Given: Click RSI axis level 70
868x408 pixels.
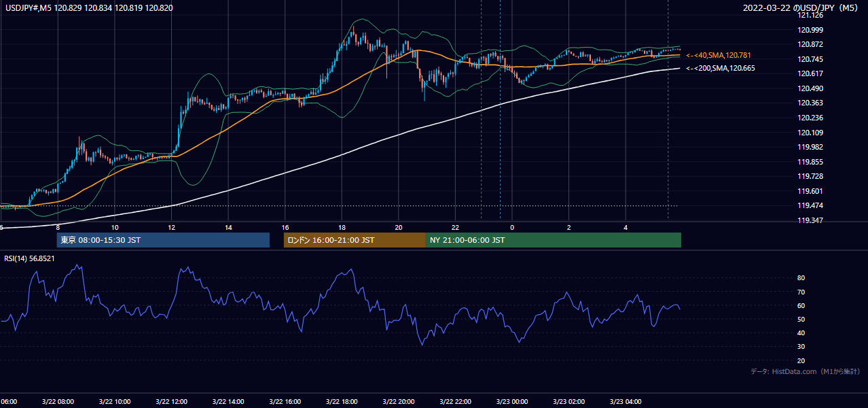Looking at the screenshot, I should [x=801, y=292].
